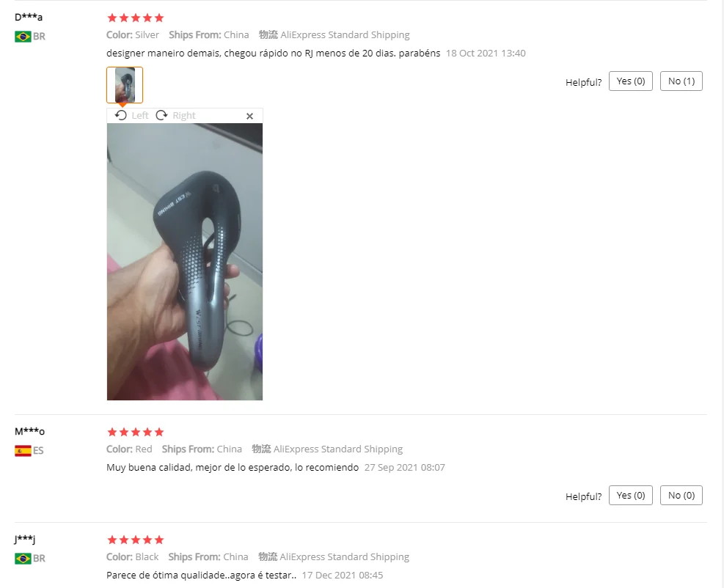Click Yes (0) on D***a's review
The height and width of the screenshot is (588, 724).
(630, 81)
